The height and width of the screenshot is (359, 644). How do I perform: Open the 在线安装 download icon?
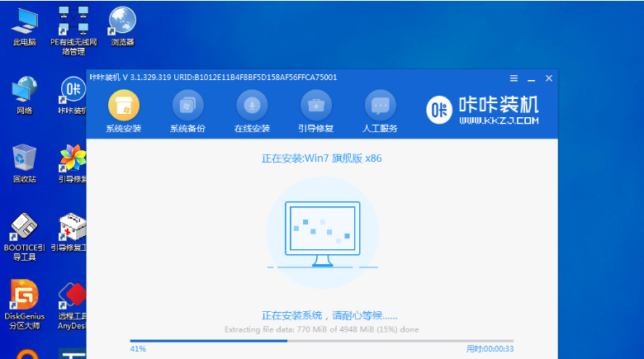click(252, 106)
